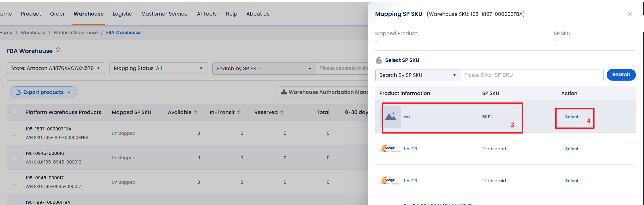Click the Platform Warehouse breadcrumb link
Image resolution: width=644 pixels, height=205 pixels.
[x=76, y=33]
